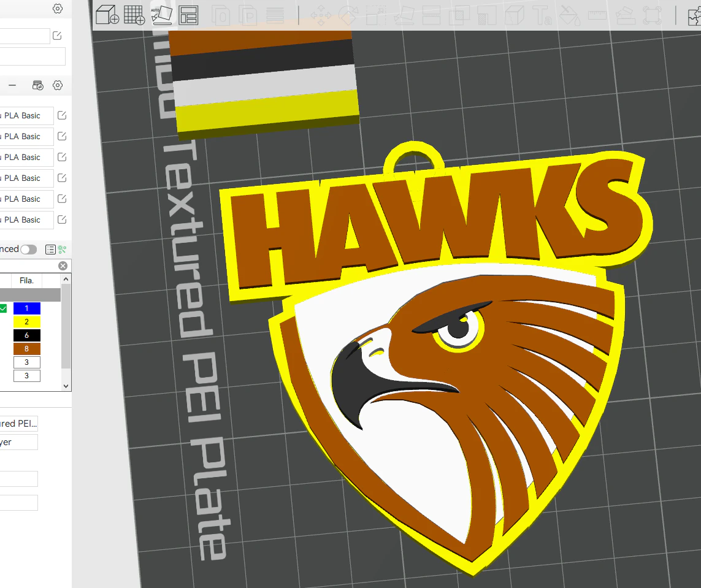This screenshot has width=701, height=588.
Task: Select the Rotate tool
Action: click(348, 16)
